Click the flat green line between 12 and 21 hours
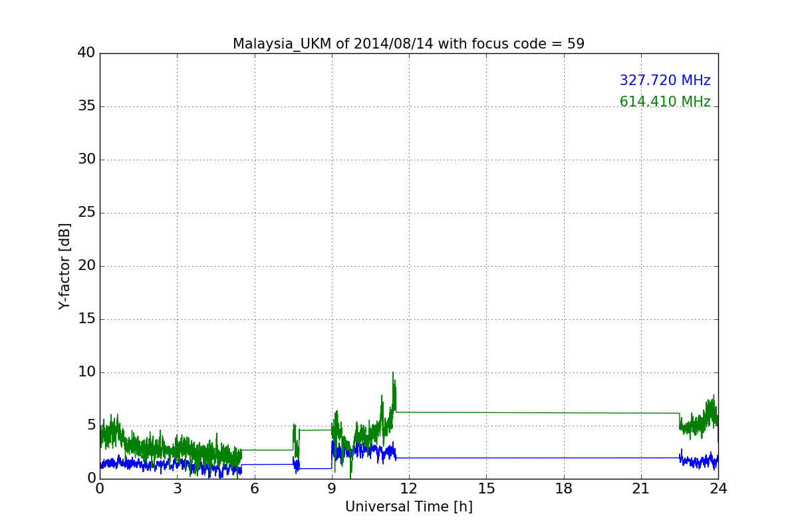The height and width of the screenshot is (532, 798). coord(537,413)
